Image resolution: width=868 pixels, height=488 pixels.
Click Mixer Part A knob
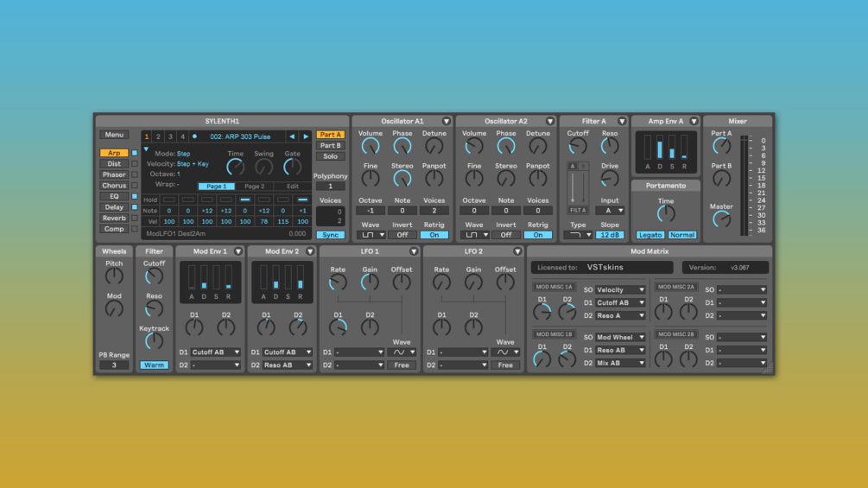click(721, 147)
